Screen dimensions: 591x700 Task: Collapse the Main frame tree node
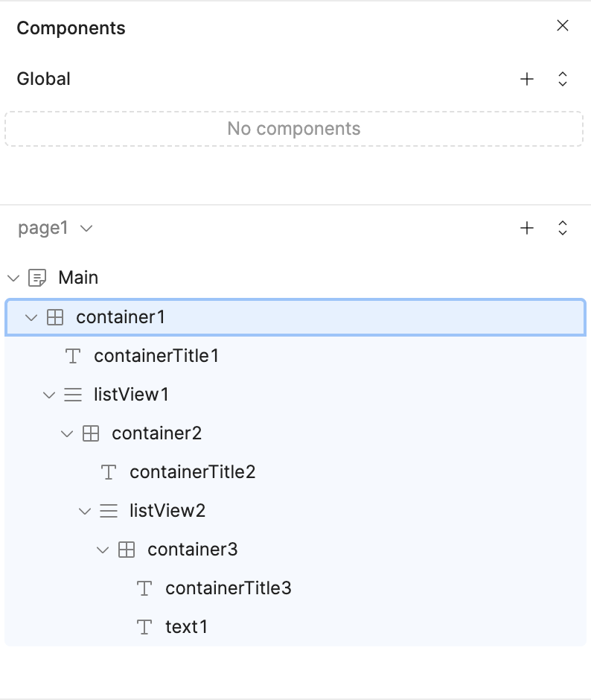click(x=13, y=278)
